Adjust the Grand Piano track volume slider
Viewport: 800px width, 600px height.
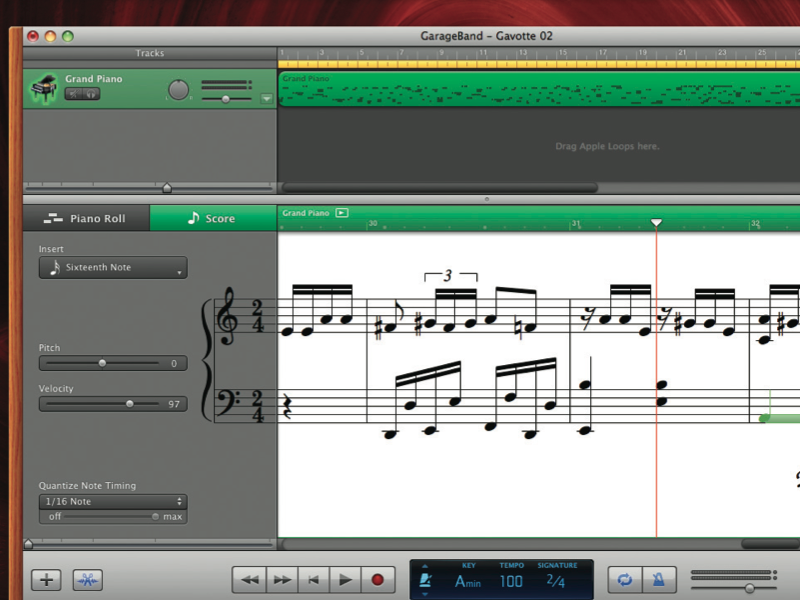(x=226, y=99)
